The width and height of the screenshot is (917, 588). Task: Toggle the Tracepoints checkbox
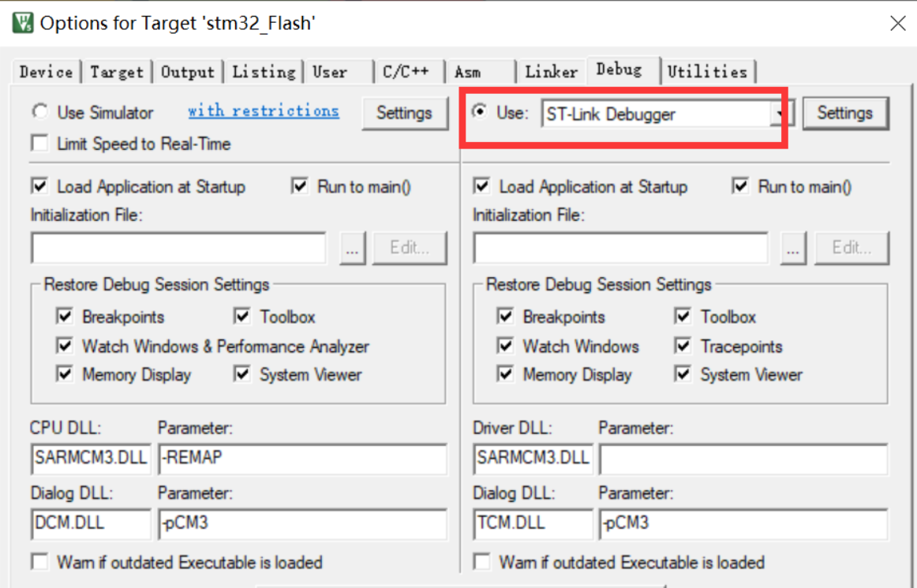(x=683, y=345)
